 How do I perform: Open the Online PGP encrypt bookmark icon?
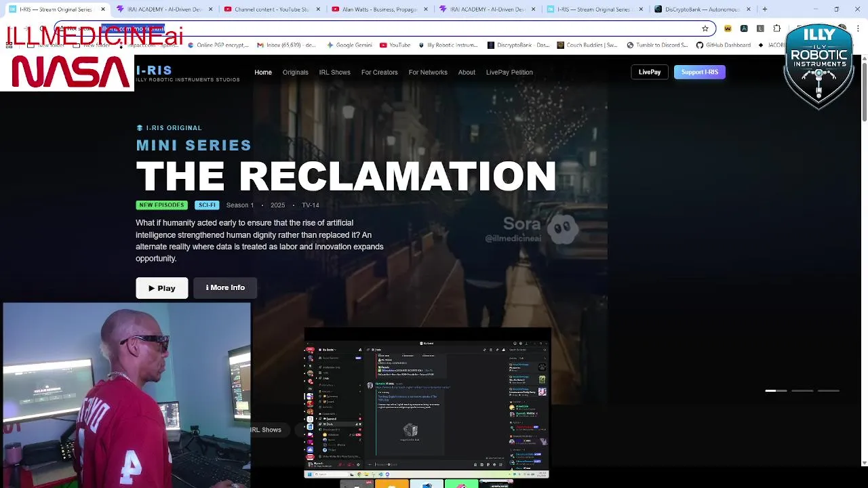click(191, 45)
